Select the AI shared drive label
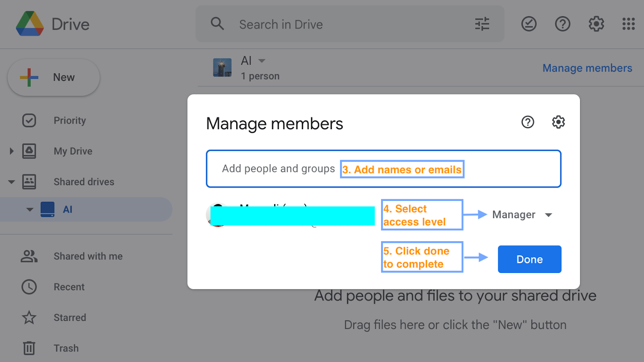644x362 pixels. (x=68, y=209)
